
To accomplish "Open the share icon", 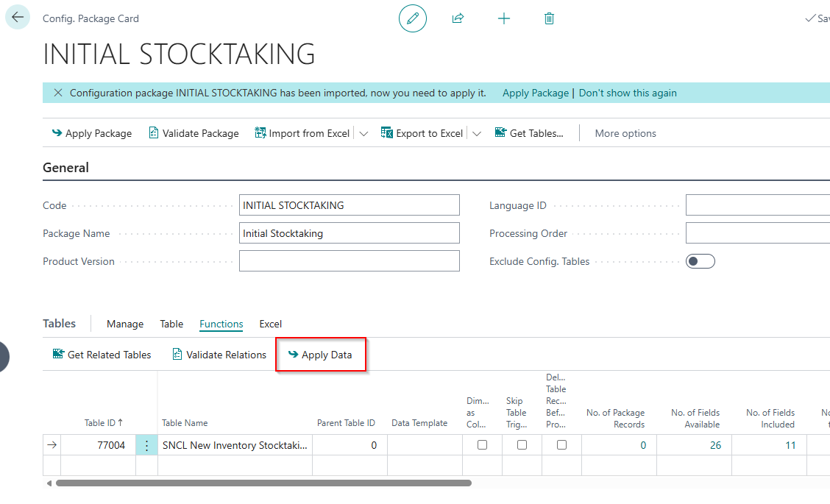I will click(x=458, y=18).
